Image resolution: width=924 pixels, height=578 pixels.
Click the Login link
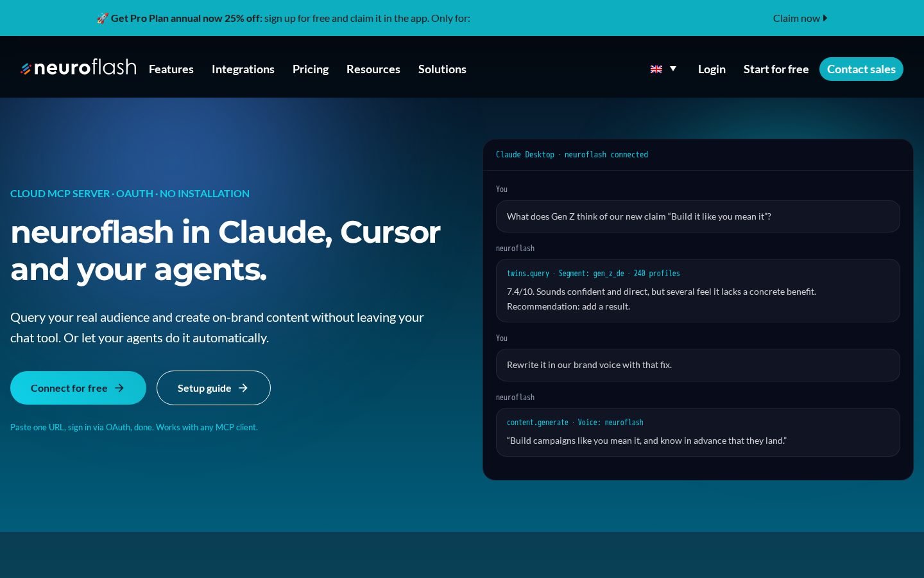[712, 69]
